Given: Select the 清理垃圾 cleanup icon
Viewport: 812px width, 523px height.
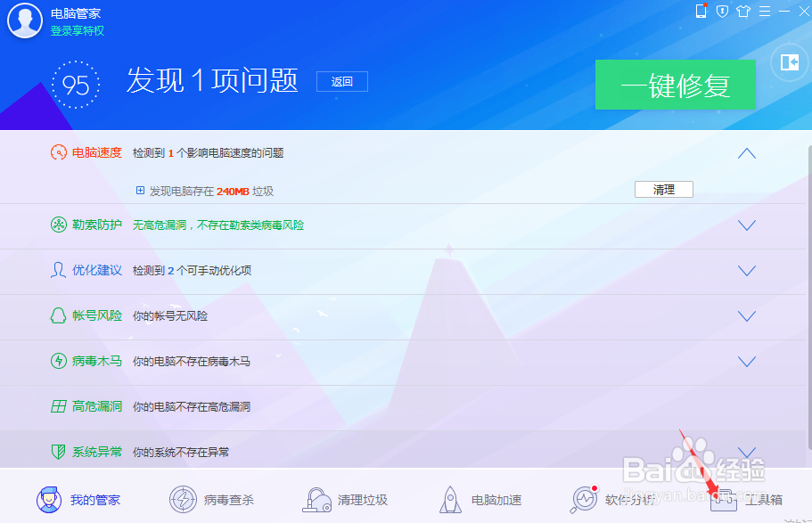Looking at the screenshot, I should coord(316,499).
